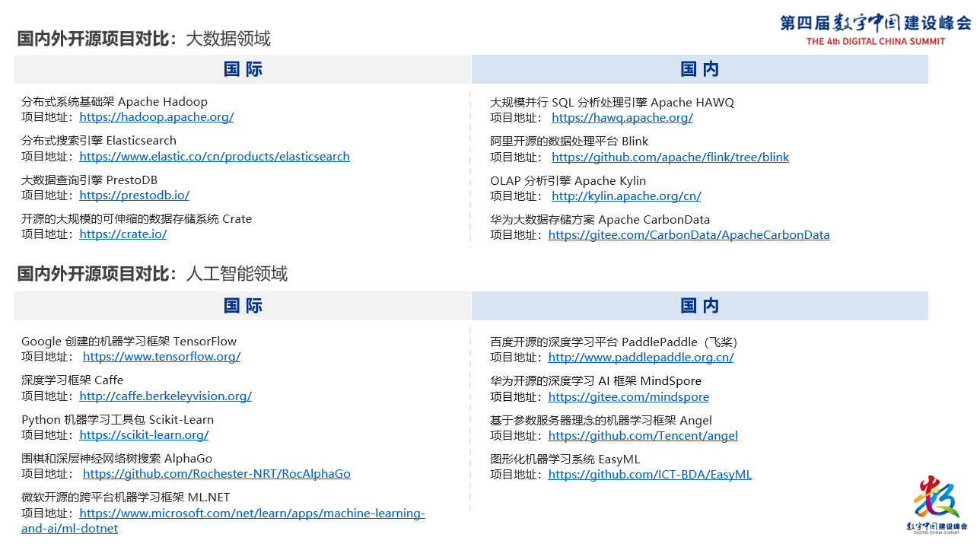Image resolution: width=980 pixels, height=547 pixels.
Task: Open the GitHub Tencent/angel link
Action: click(x=643, y=436)
